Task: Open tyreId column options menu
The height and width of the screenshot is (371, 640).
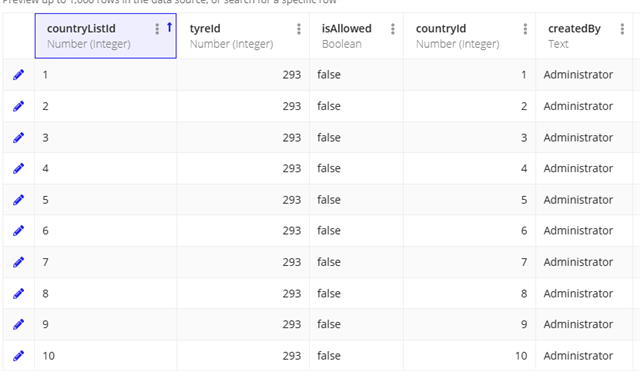Action: pyautogui.click(x=299, y=29)
